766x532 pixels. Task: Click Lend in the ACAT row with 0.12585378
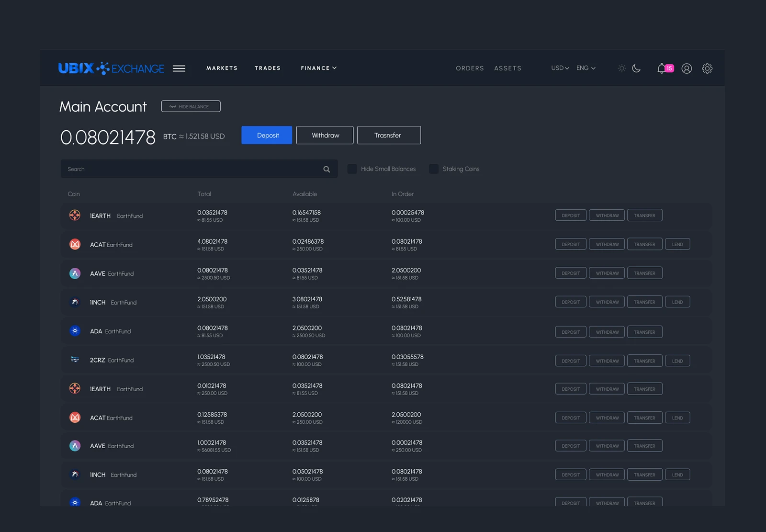click(x=677, y=418)
